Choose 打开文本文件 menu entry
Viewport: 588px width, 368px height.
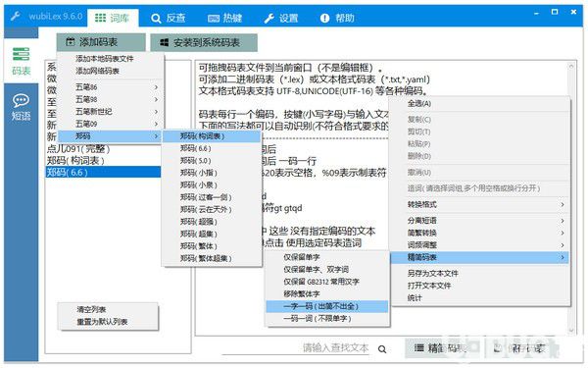(x=479, y=286)
